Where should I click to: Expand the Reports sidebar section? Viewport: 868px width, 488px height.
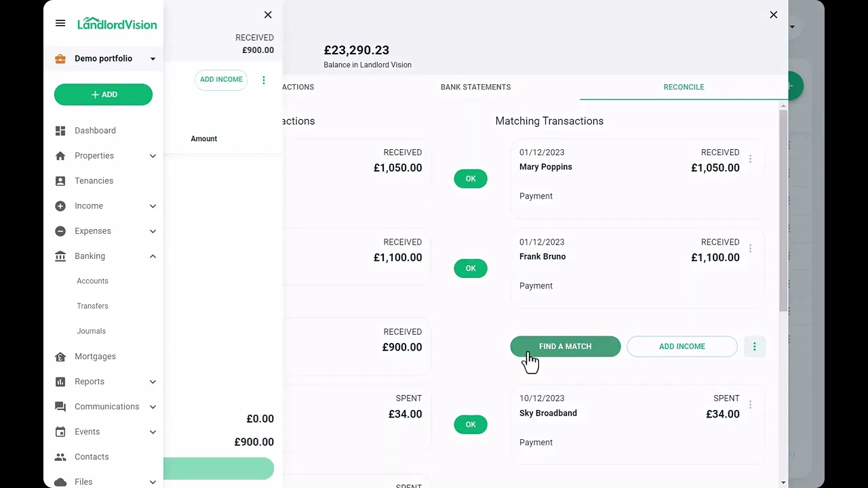point(153,382)
